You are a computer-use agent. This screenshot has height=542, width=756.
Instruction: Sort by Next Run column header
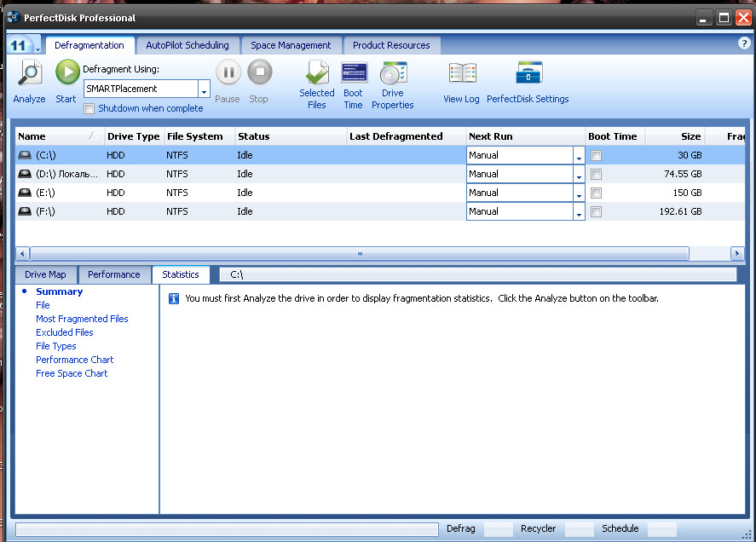[526, 136]
